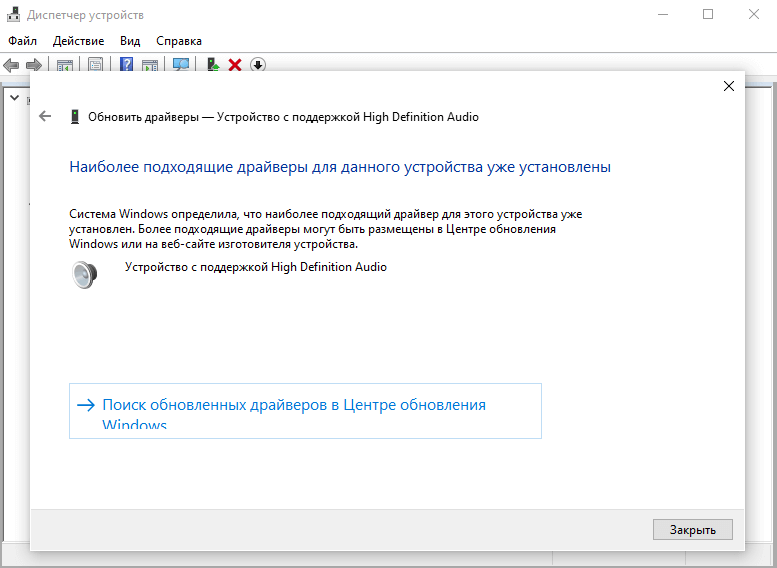Open the Справка menu
The width and height of the screenshot is (777, 568).
coord(179,41)
